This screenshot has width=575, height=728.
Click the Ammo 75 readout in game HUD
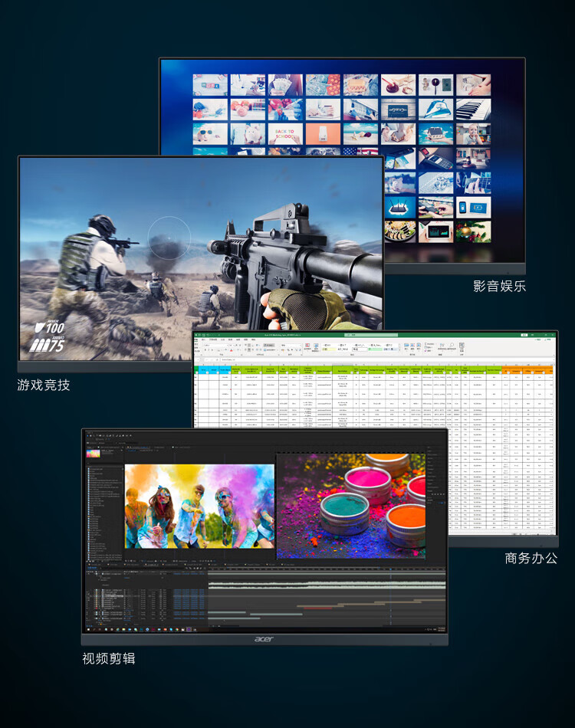[48, 344]
